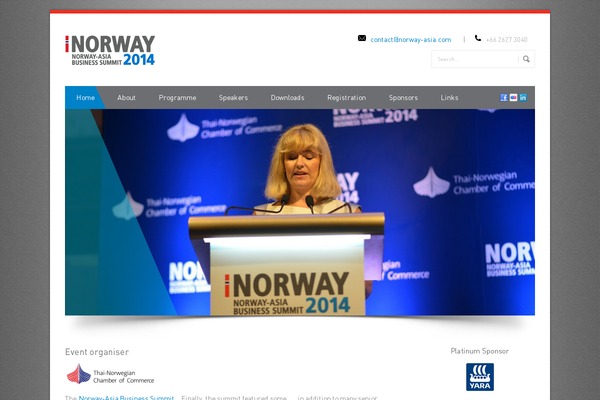Go to the Home menu item

[x=85, y=98]
